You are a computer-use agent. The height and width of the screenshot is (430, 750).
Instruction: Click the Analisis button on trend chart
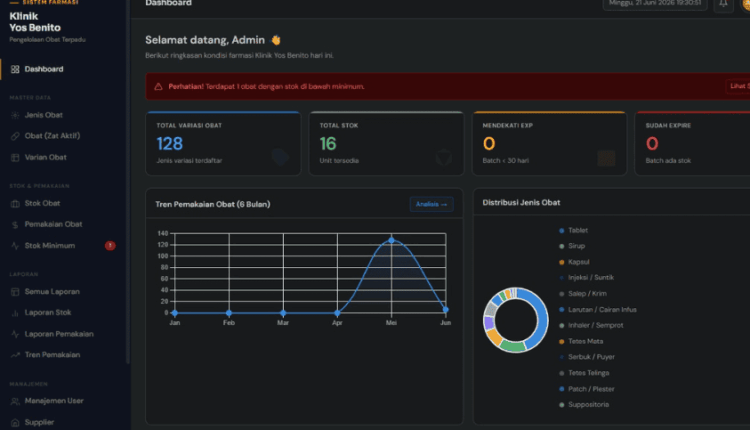point(431,204)
